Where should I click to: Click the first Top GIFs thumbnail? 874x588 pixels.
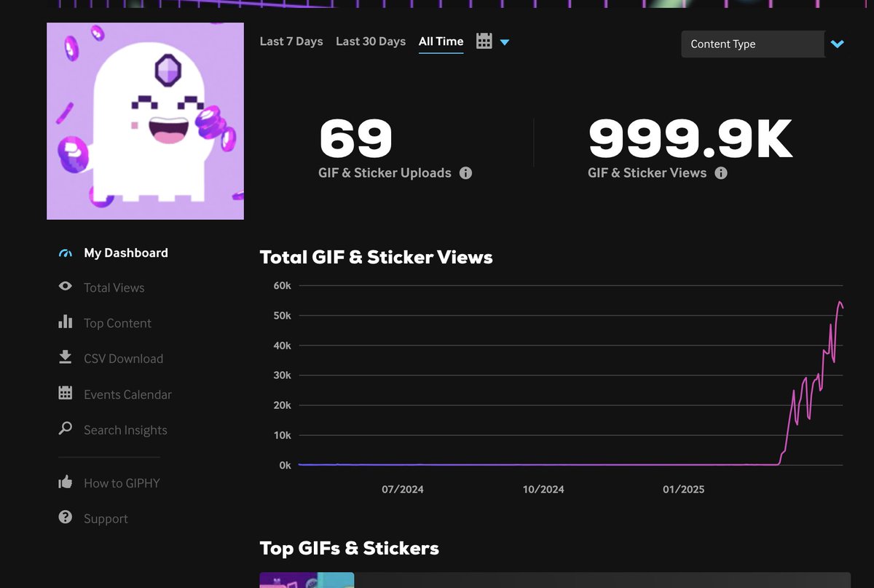pyautogui.click(x=307, y=580)
